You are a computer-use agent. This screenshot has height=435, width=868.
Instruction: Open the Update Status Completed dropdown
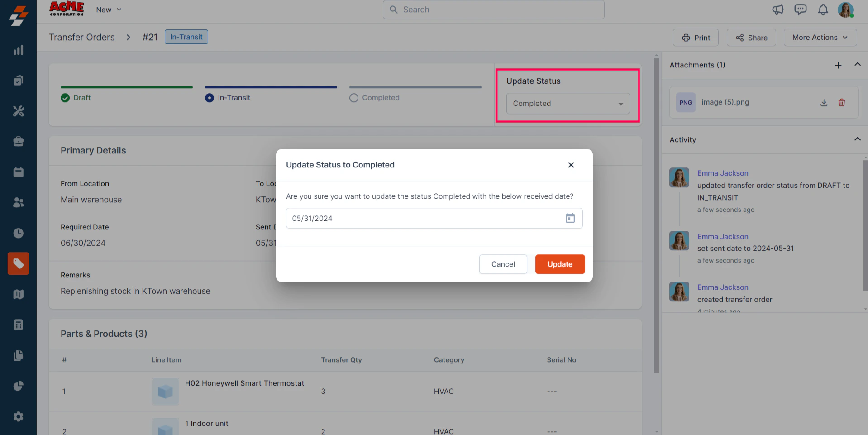point(568,104)
